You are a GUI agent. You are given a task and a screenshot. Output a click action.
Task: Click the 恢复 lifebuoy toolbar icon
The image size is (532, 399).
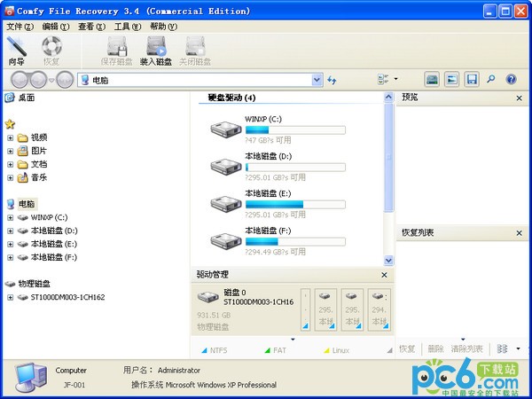pyautogui.click(x=51, y=51)
